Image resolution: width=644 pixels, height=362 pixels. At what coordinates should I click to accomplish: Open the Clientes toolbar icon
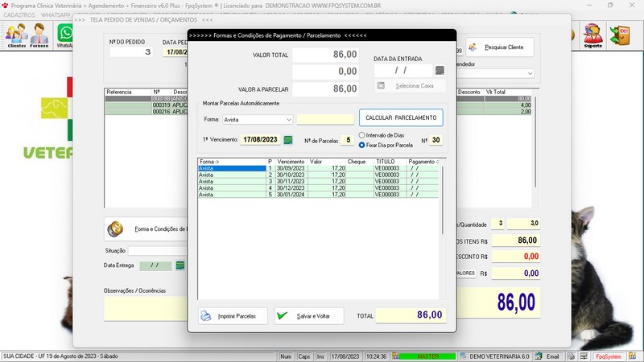click(x=16, y=35)
